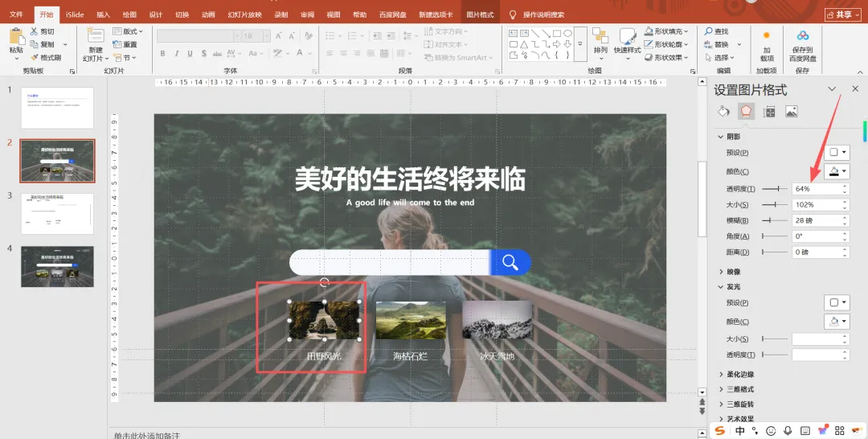Screen dimensions: 868x439
Task: Click the shadow Blur (模糊) slider
Action: pos(775,220)
